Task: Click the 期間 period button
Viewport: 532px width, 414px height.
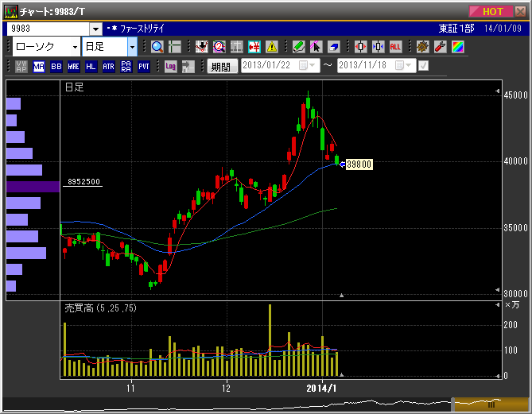Action: [222, 67]
